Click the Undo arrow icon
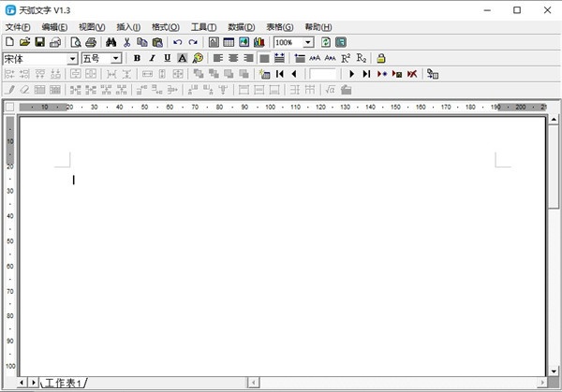 tap(178, 42)
